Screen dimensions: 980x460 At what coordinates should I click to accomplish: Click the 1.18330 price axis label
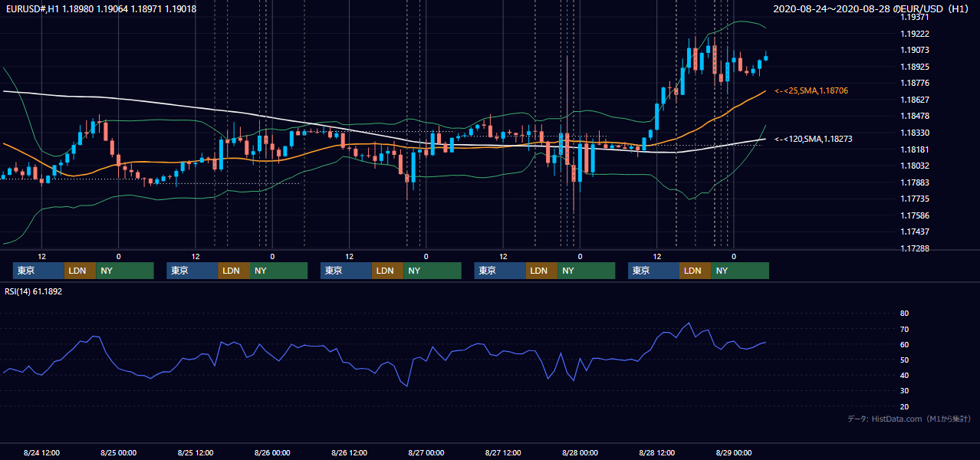tap(916, 133)
